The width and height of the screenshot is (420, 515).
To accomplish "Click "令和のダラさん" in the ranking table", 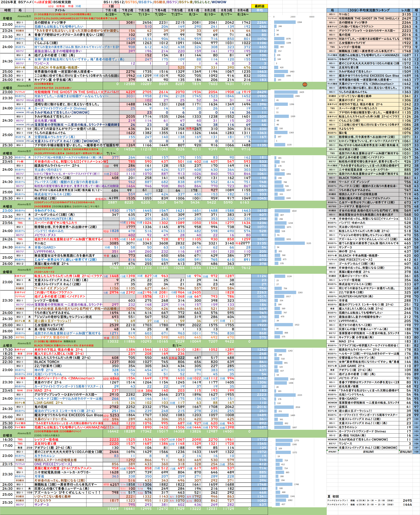I will click(x=369, y=59).
